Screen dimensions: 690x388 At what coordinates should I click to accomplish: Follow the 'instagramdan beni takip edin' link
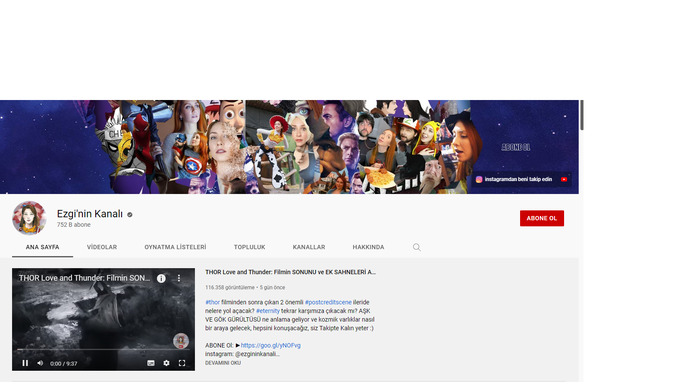tap(518, 179)
